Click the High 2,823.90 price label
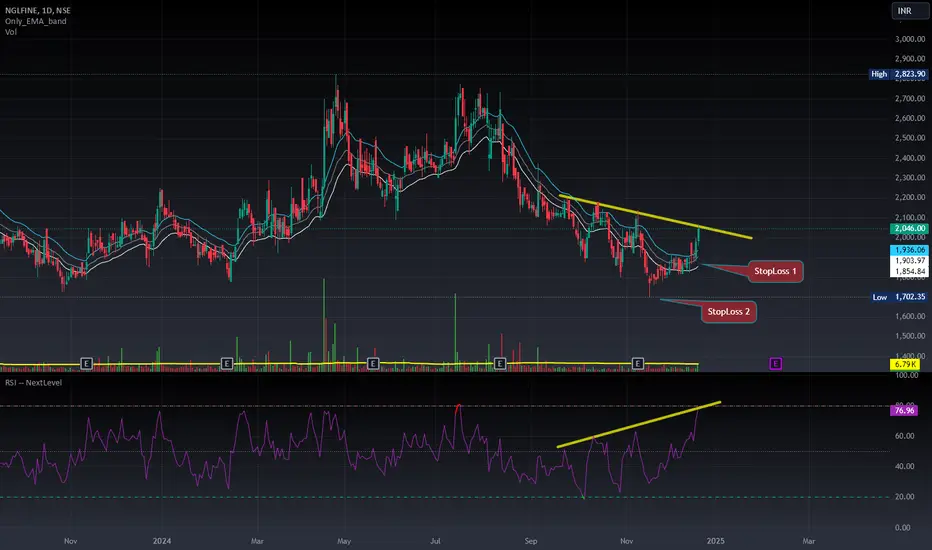The image size is (932, 550). pyautogui.click(x=898, y=74)
